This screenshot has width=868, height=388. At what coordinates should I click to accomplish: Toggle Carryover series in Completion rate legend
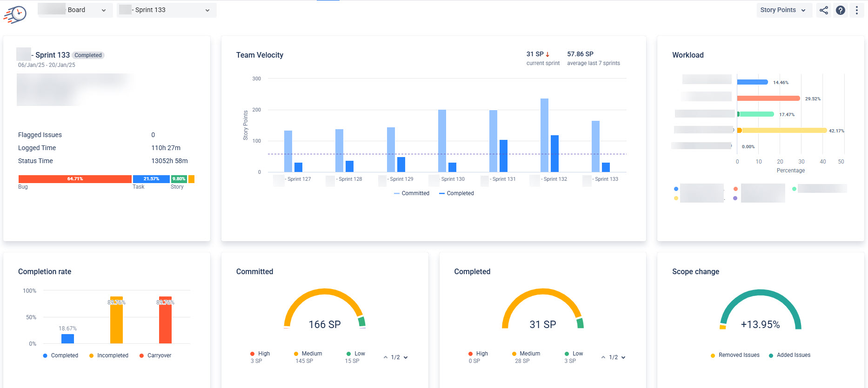point(155,355)
